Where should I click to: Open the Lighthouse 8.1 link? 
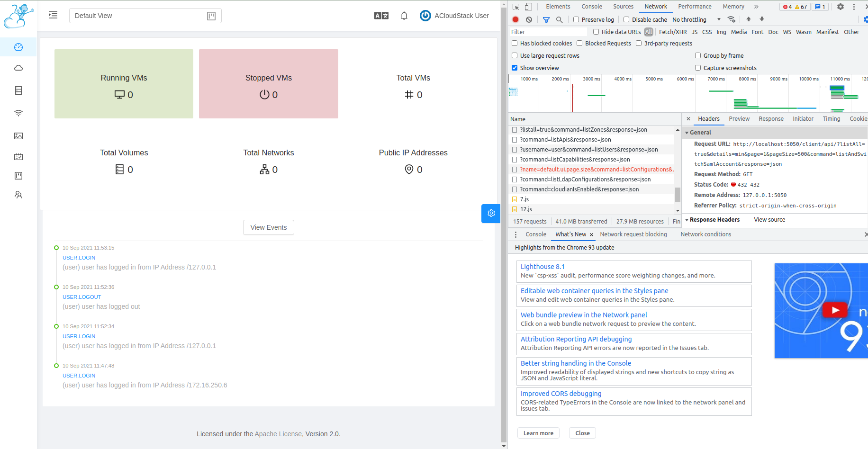542,267
